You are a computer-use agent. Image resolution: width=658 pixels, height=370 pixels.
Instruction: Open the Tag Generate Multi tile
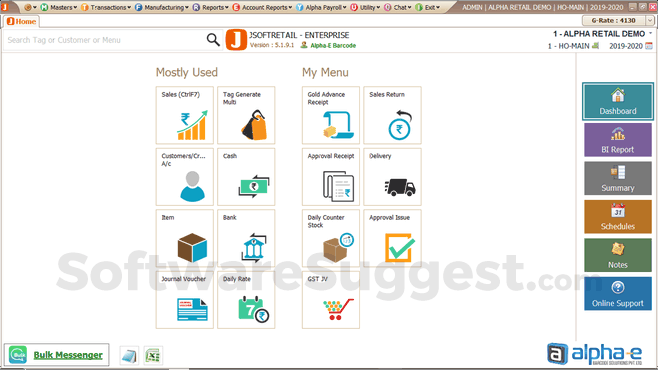246,115
